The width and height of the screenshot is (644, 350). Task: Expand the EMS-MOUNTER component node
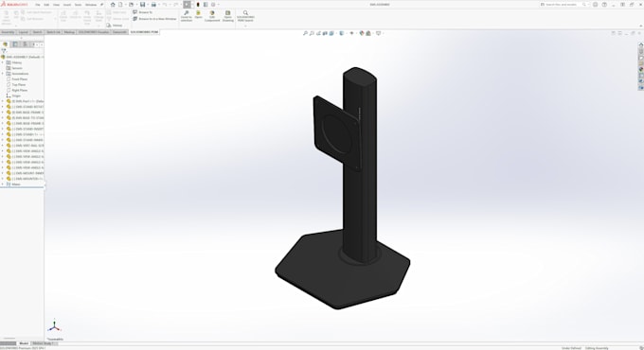(3, 179)
